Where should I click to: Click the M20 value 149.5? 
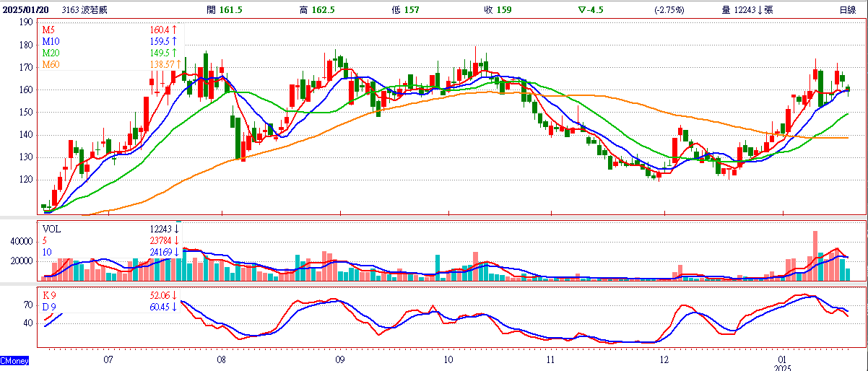pos(159,53)
